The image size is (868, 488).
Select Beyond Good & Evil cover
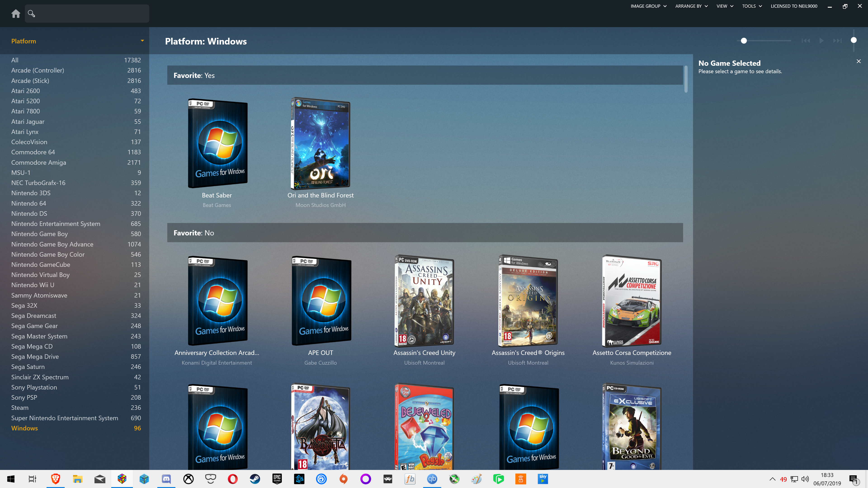[x=632, y=426]
